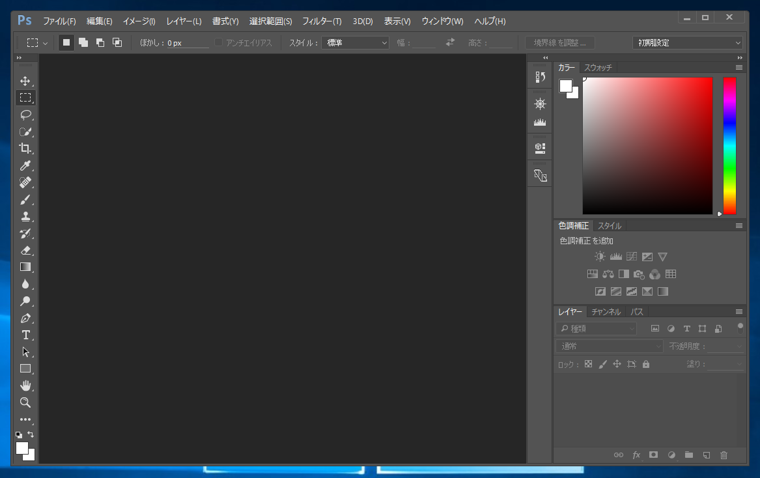The height and width of the screenshot is (478, 760).
Task: Click the fx layer style icon
Action: click(x=636, y=455)
